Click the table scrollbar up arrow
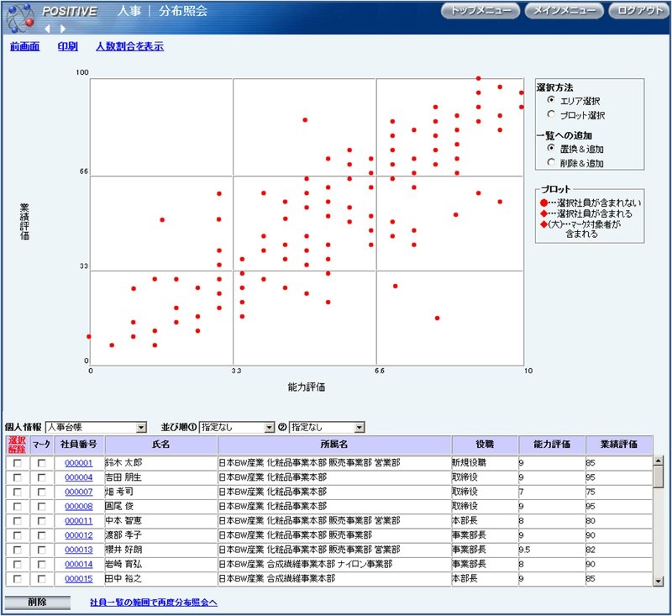672x616 pixels. coord(659,461)
